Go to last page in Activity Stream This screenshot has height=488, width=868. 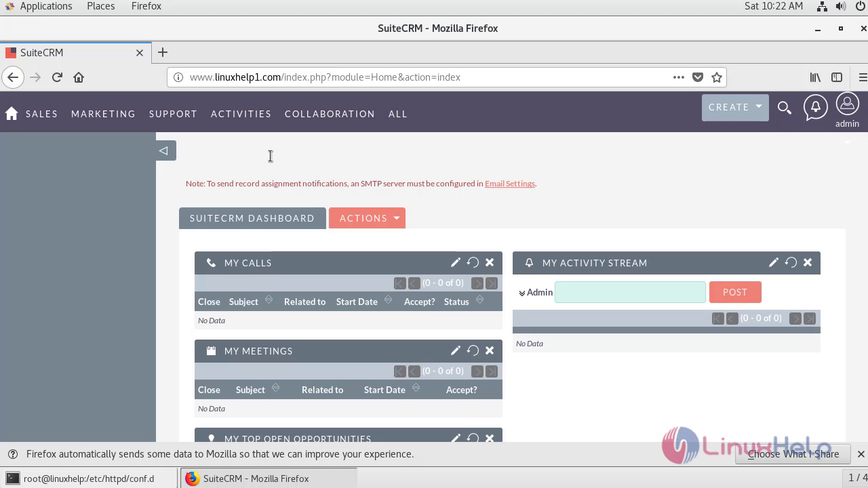[810, 319]
